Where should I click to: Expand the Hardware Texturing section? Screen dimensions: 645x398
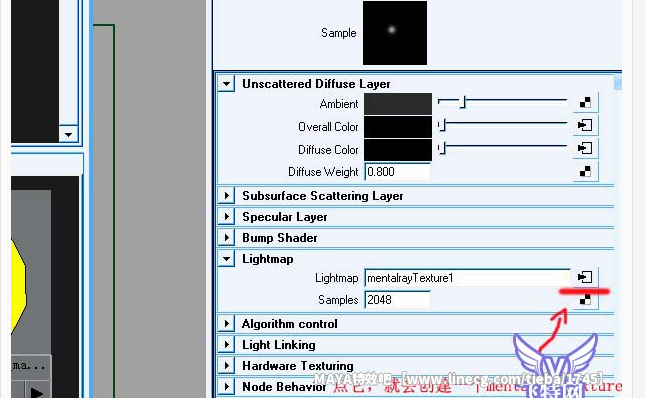226,366
